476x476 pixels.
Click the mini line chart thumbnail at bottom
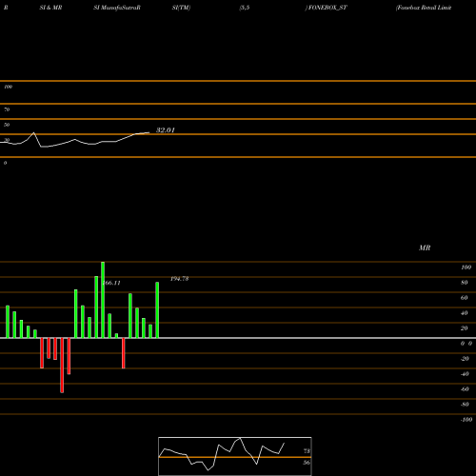pos(235,456)
